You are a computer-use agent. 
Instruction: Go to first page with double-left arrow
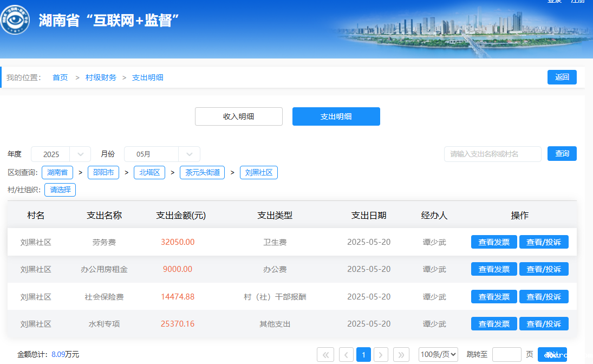pyautogui.click(x=325, y=355)
